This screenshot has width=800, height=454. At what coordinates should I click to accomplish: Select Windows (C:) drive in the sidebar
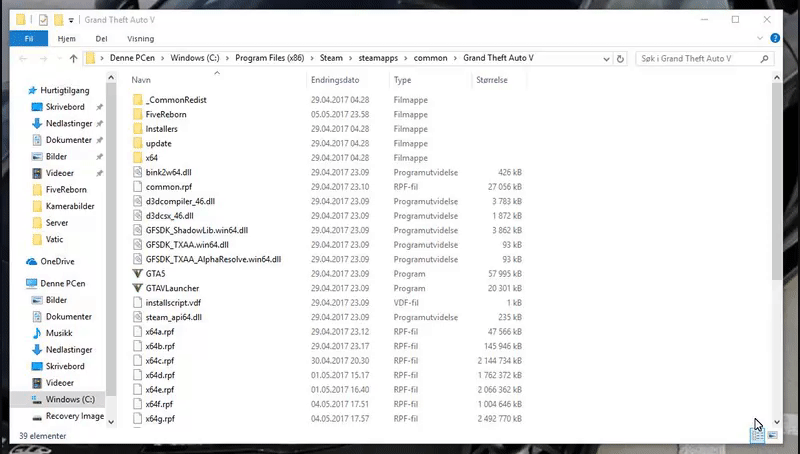(x=70, y=399)
